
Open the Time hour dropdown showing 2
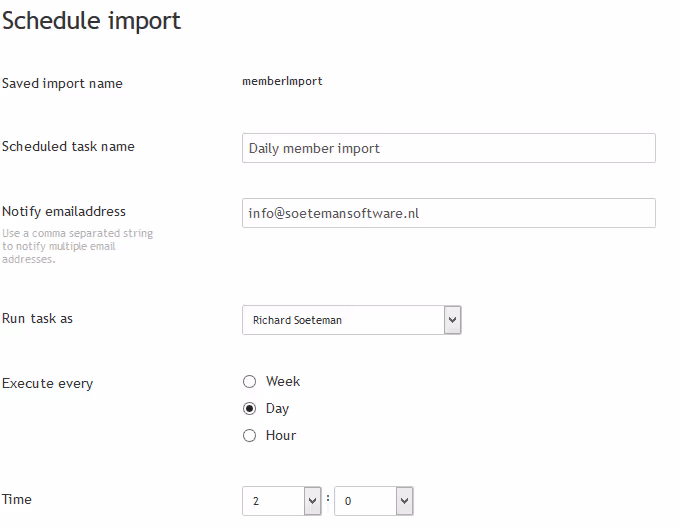(x=281, y=501)
